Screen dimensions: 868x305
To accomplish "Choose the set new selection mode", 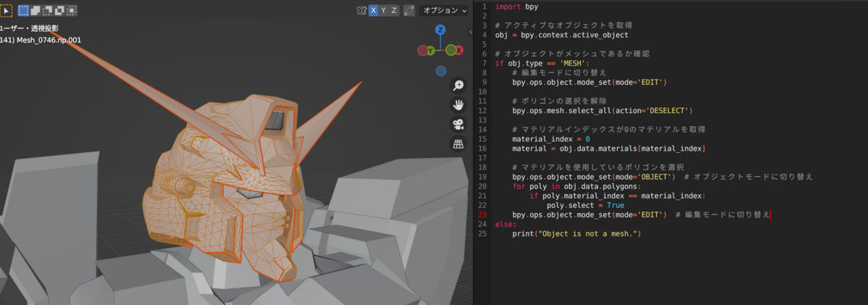I will (23, 10).
